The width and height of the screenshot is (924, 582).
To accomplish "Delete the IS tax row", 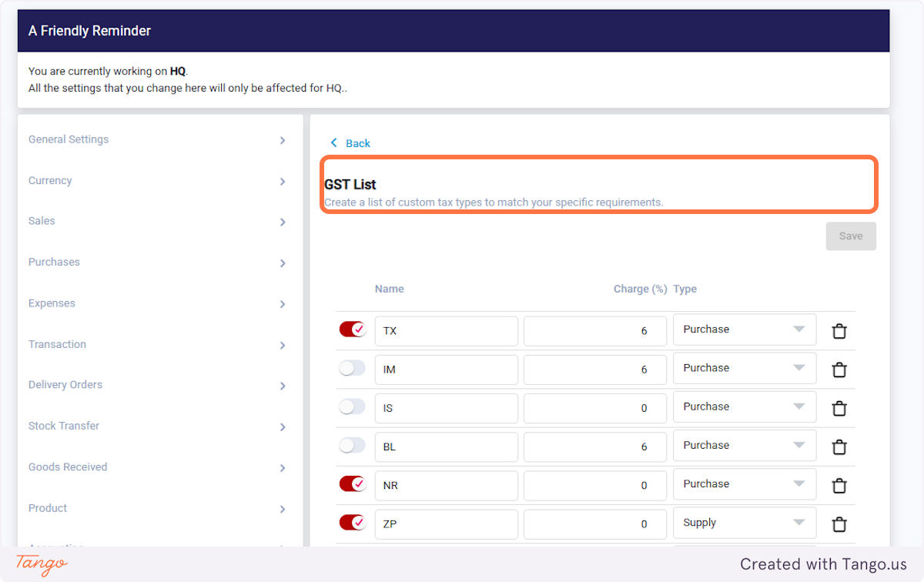I will tap(839, 408).
